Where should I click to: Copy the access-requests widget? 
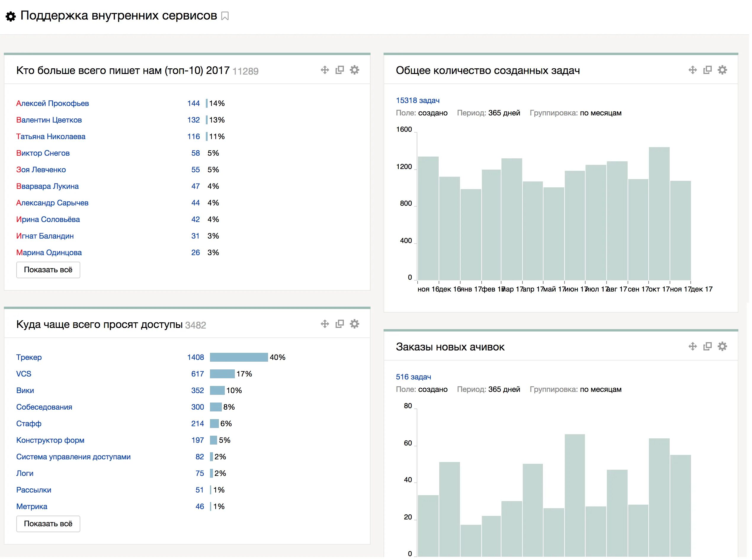click(339, 324)
